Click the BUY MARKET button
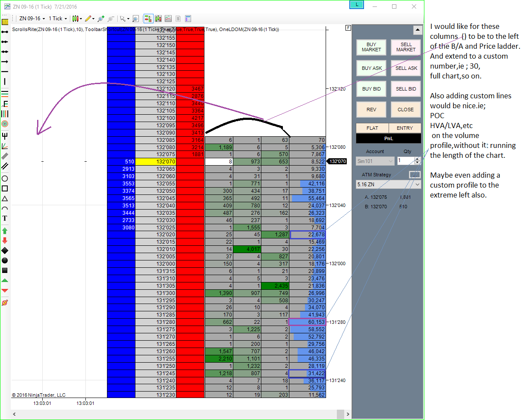The width and height of the screenshot is (521, 420). [x=371, y=47]
